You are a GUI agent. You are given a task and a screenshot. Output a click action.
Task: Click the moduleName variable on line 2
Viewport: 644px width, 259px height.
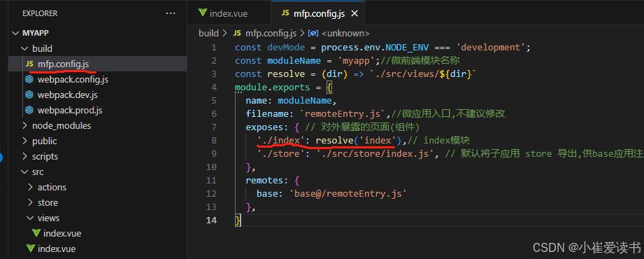click(x=294, y=60)
